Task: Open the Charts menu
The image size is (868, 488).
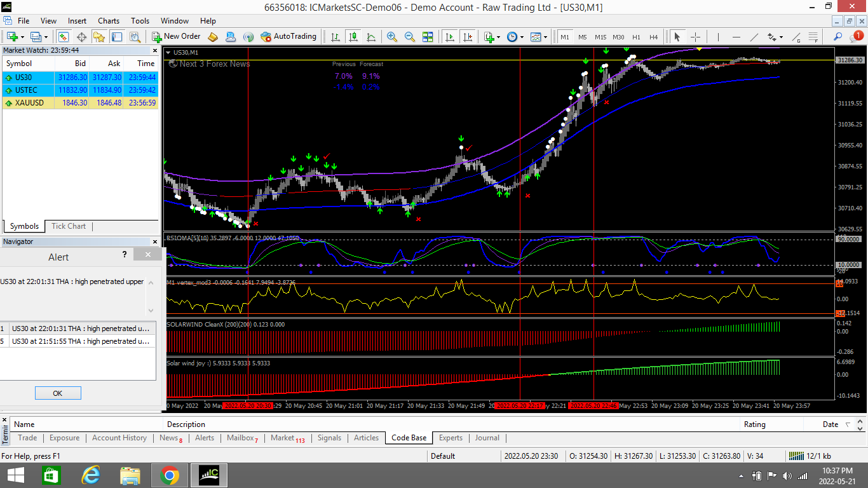Action: pyautogui.click(x=109, y=21)
